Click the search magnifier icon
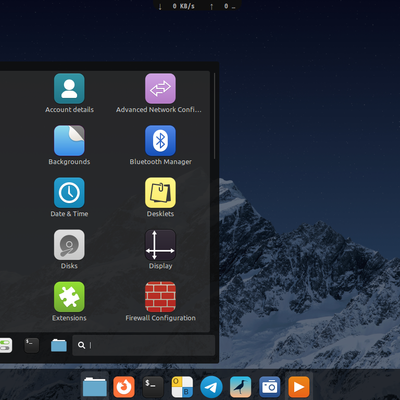Image resolution: width=400 pixels, height=400 pixels. pyautogui.click(x=81, y=345)
